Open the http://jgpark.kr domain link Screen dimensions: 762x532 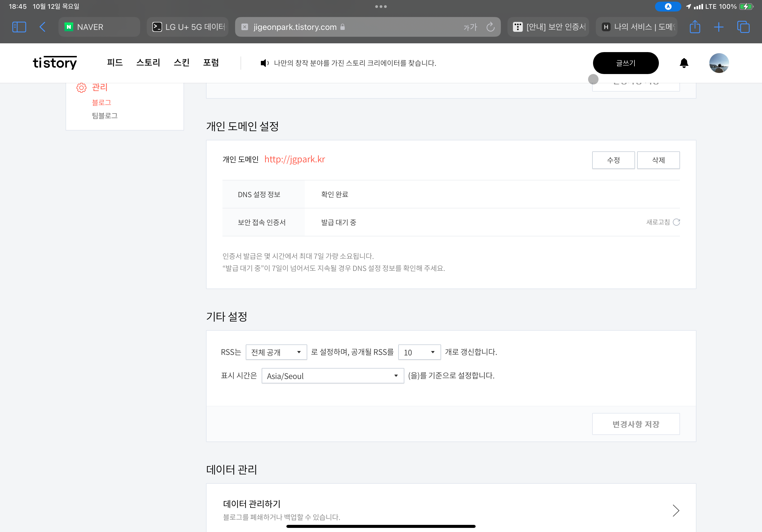click(x=294, y=159)
